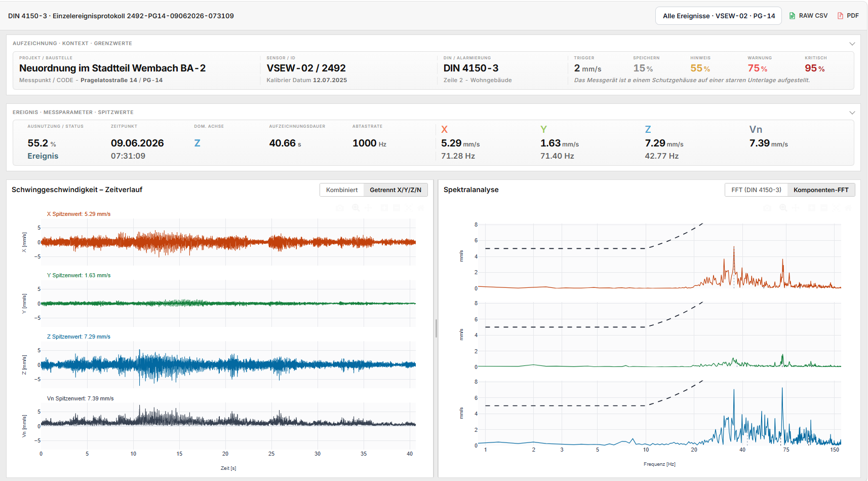Image resolution: width=868 pixels, height=481 pixels.
Task: Activate box zoom tool in Zeitverlauf chart
Action: (356, 208)
